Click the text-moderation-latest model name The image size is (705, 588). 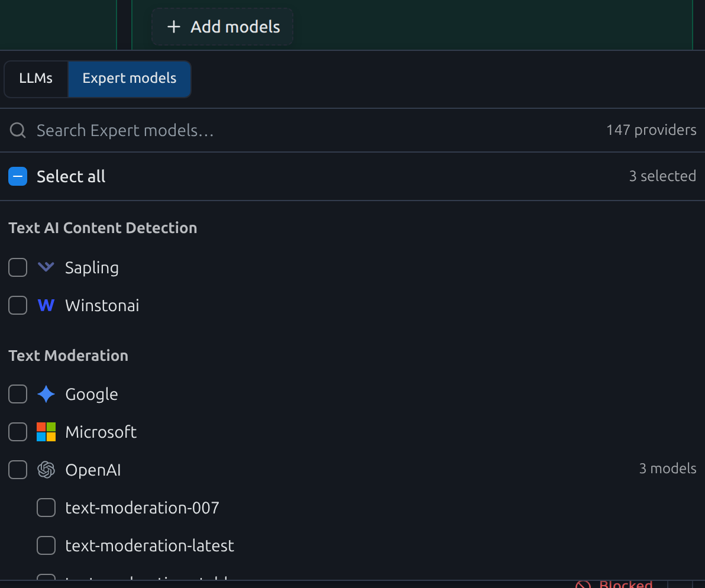[150, 545]
